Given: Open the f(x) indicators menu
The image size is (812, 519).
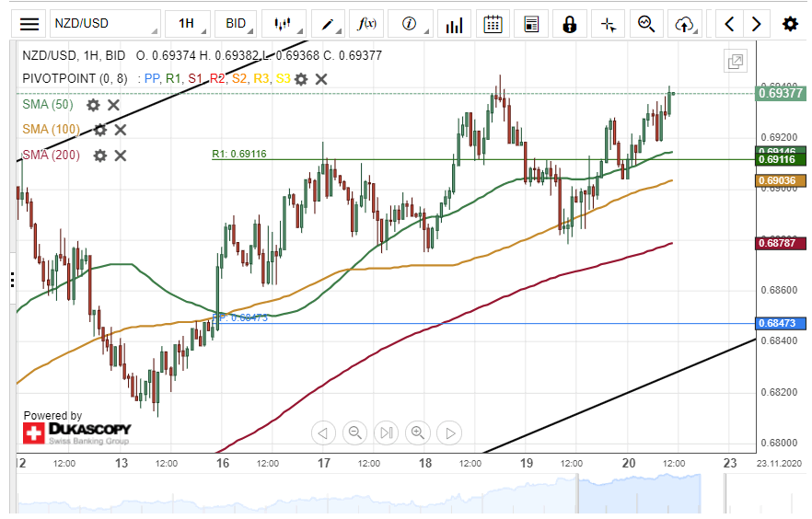Looking at the screenshot, I should [367, 24].
